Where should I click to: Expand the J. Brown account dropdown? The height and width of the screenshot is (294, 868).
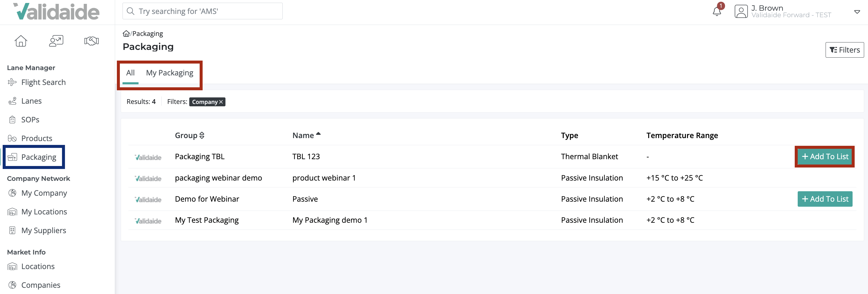point(857,12)
